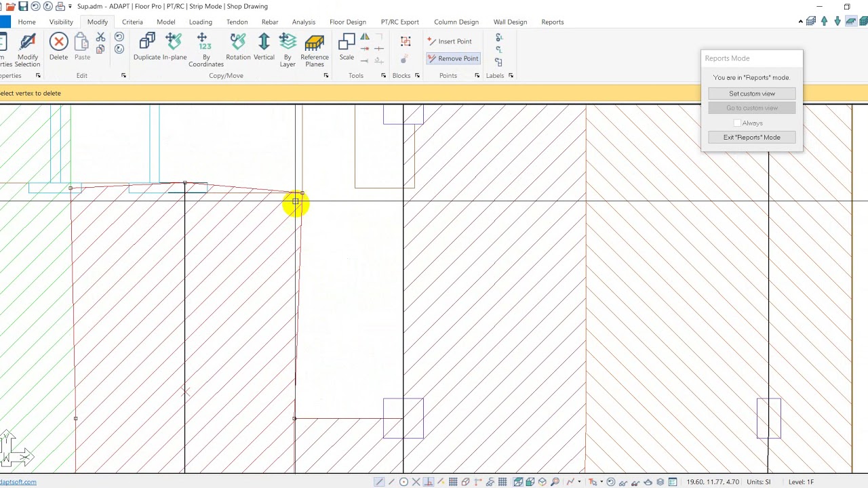868x488 pixels.
Task: Click the top Labels group icon
Action: click(x=499, y=38)
